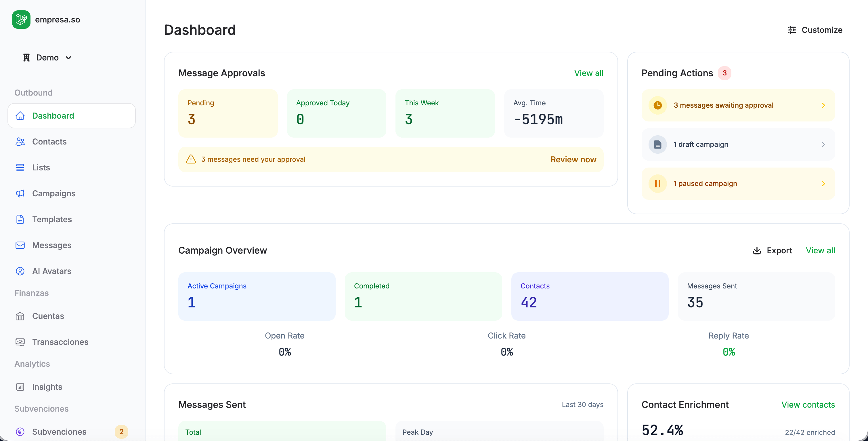868x441 pixels.
Task: Click the Contacts people icon in sidebar
Action: [20, 142]
